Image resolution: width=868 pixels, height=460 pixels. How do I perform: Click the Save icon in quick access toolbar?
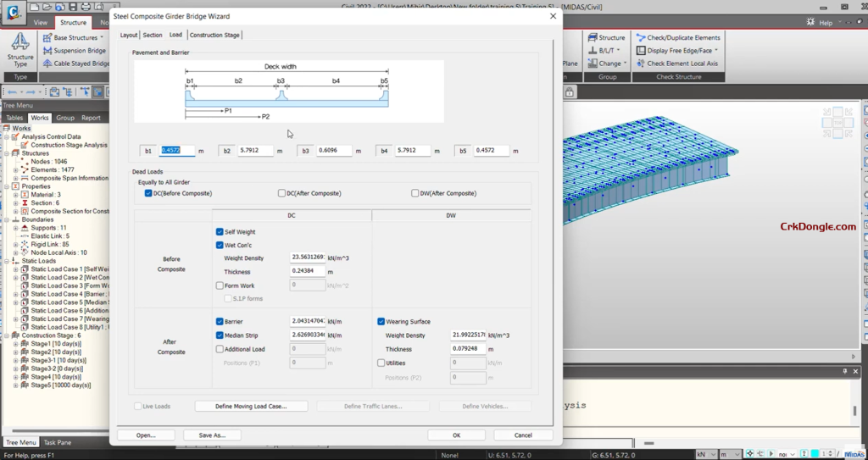point(74,7)
